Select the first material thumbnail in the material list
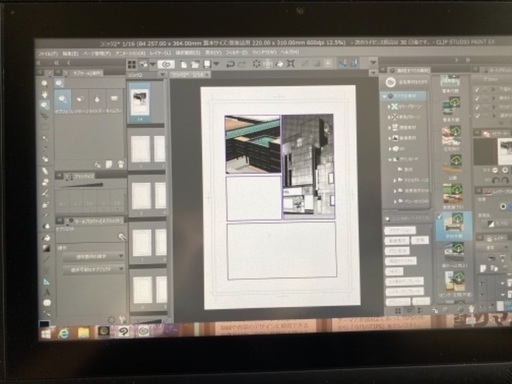Viewport: 512px width, 384px height. pyautogui.click(x=450, y=81)
